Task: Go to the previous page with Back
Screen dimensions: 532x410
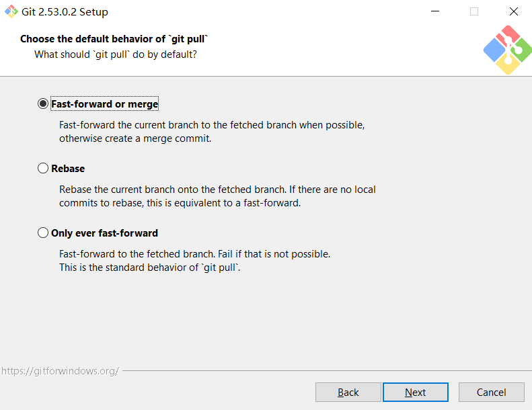Action: pyautogui.click(x=348, y=392)
